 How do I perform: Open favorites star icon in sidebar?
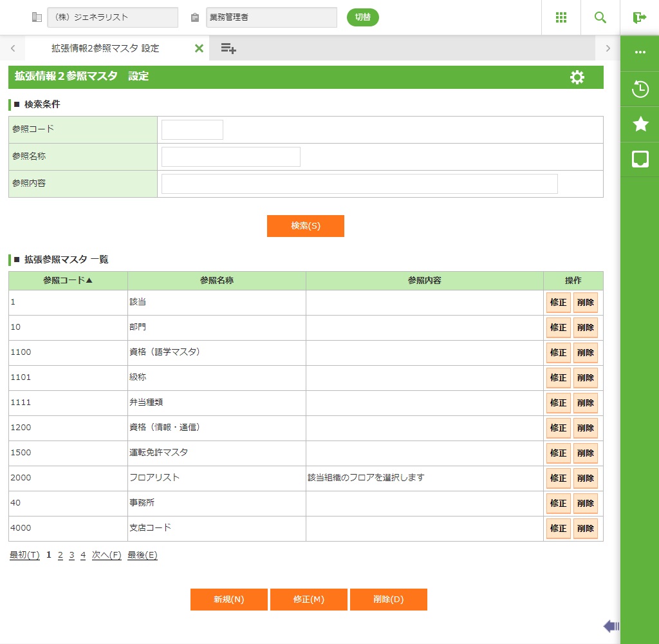coord(640,124)
